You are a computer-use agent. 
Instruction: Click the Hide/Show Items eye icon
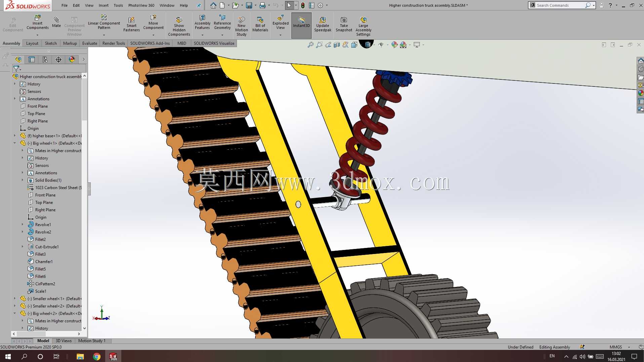tap(381, 45)
